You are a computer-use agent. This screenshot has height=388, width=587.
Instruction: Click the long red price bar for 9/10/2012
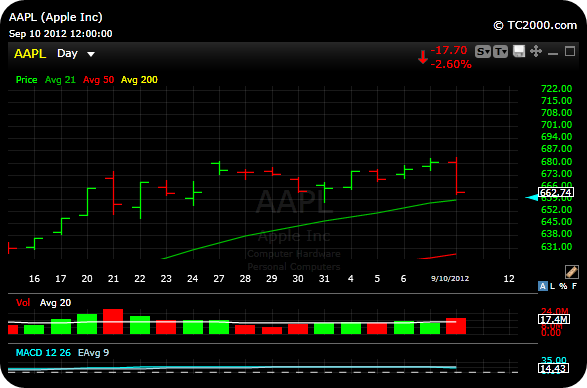pos(456,176)
